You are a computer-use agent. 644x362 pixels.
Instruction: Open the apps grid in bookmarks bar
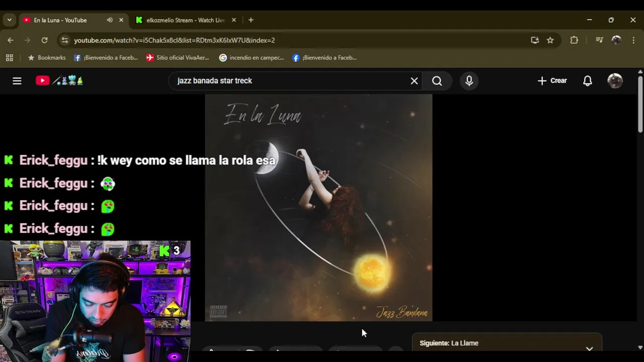(9, 58)
